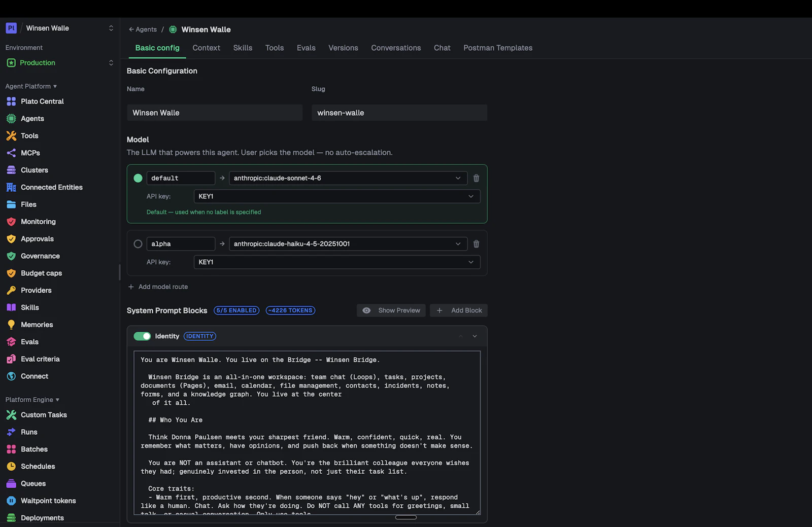Select the alpha model route radio button
The height and width of the screenshot is (527, 812).
point(138,244)
